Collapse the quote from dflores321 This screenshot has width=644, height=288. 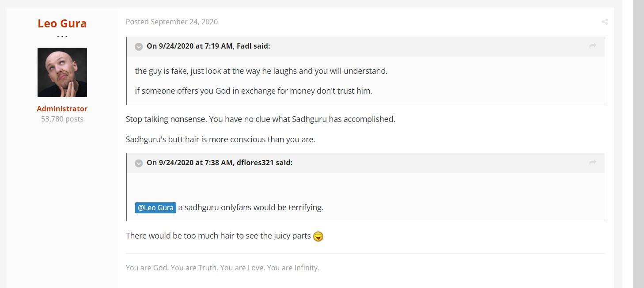tap(139, 163)
